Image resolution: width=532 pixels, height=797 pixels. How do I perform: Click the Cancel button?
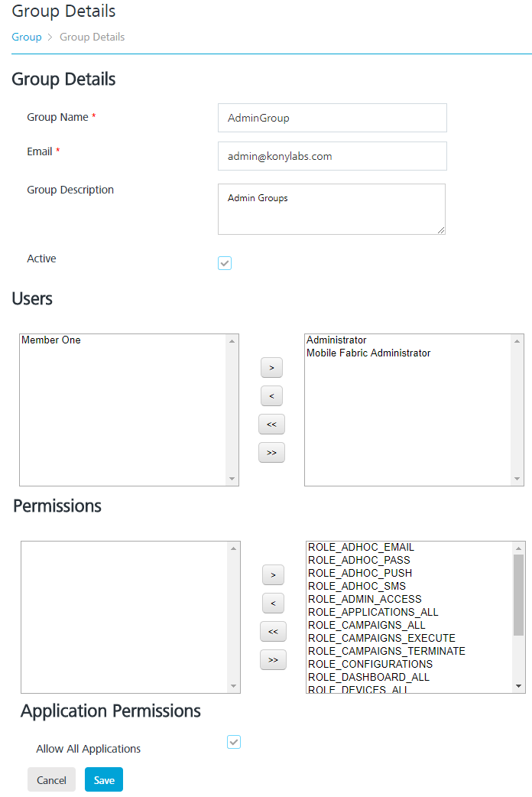(x=51, y=779)
